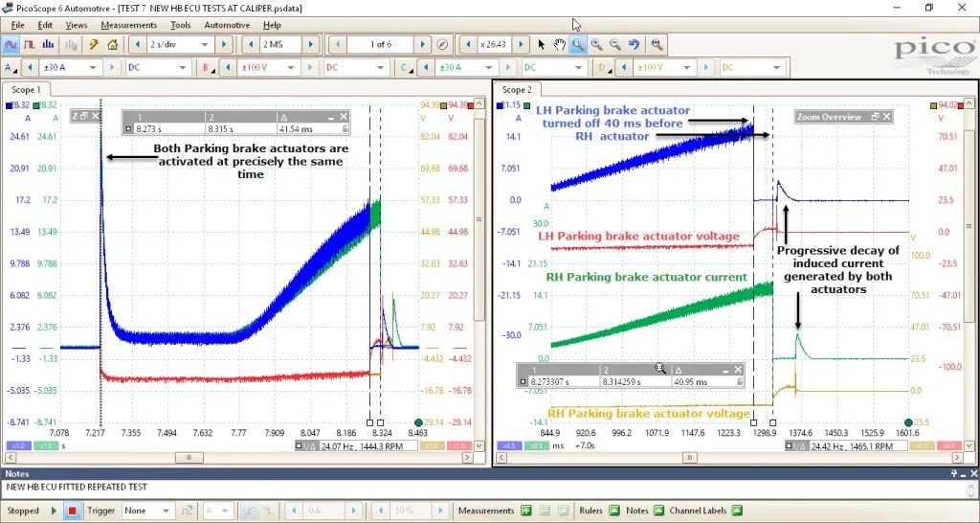Viewport: 980px width, 523px height.
Task: Toggle the Notes panel icon
Action: (x=658, y=511)
